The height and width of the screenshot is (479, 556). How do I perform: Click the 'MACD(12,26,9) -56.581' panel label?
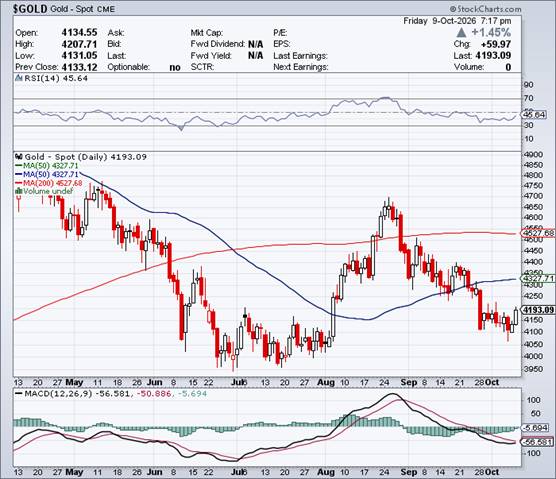tap(77, 394)
